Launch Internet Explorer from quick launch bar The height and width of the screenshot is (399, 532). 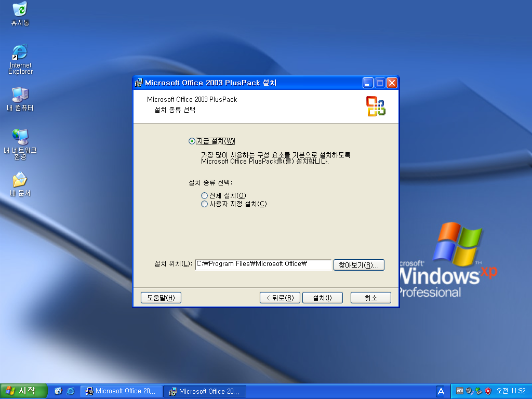71,391
